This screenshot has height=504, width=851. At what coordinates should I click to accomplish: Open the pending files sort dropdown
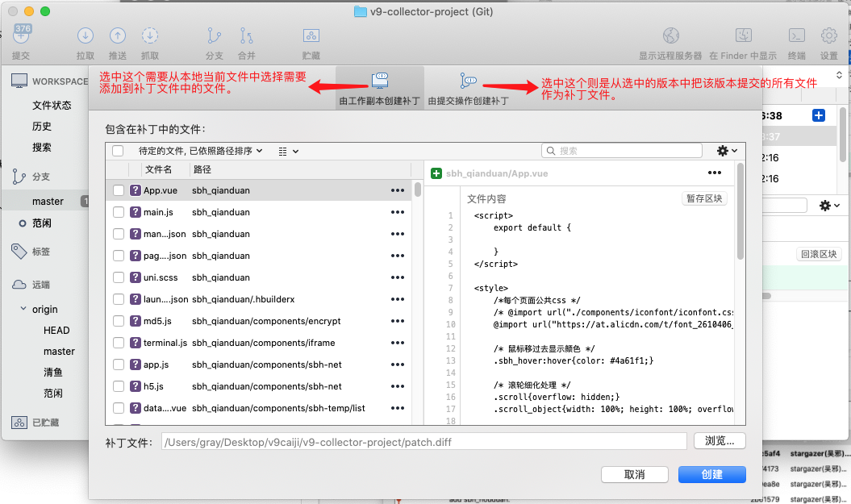[x=200, y=151]
